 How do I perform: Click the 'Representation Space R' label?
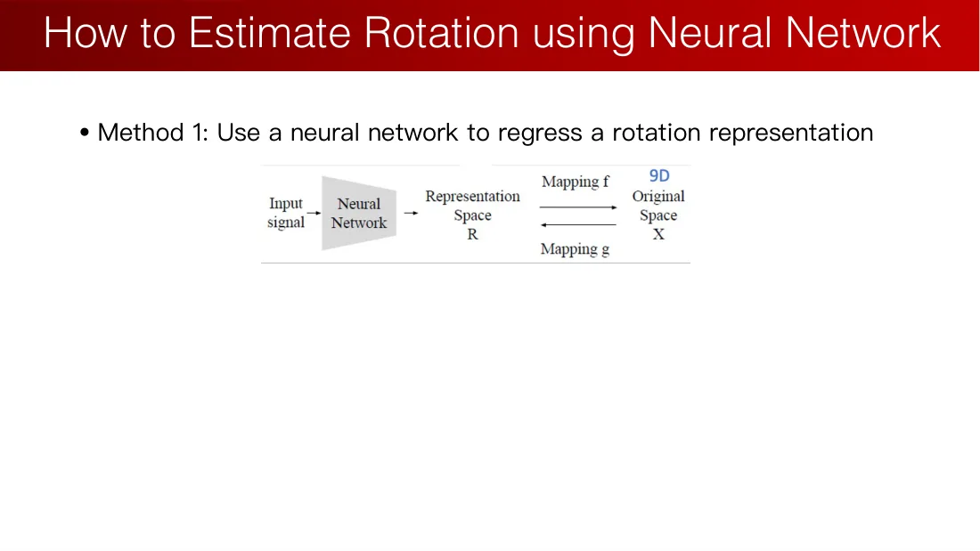tap(472, 215)
